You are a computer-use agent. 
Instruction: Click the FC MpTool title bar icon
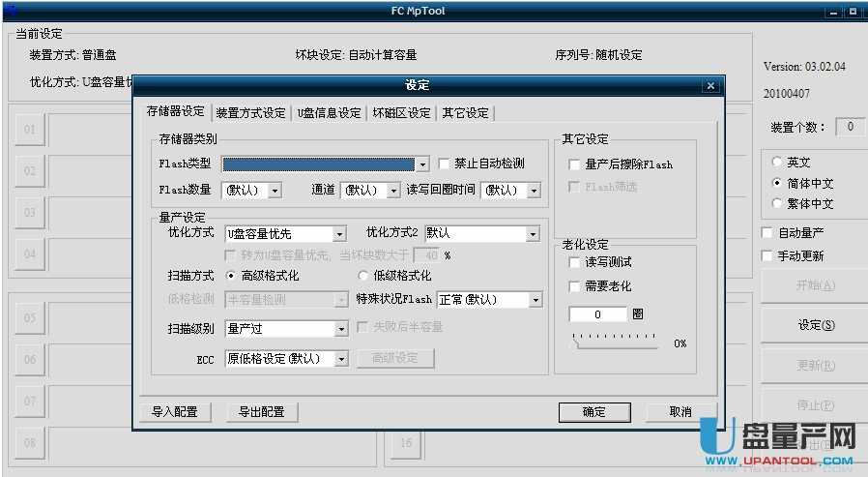click(12, 11)
